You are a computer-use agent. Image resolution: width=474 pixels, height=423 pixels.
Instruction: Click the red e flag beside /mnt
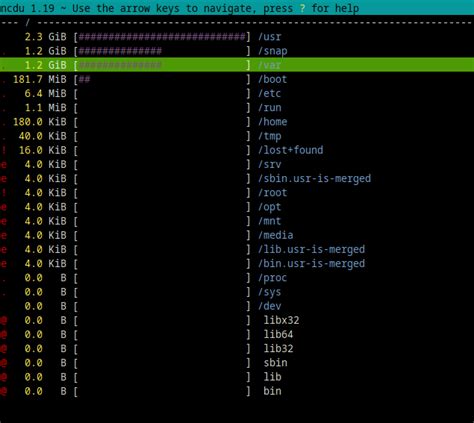click(4, 221)
